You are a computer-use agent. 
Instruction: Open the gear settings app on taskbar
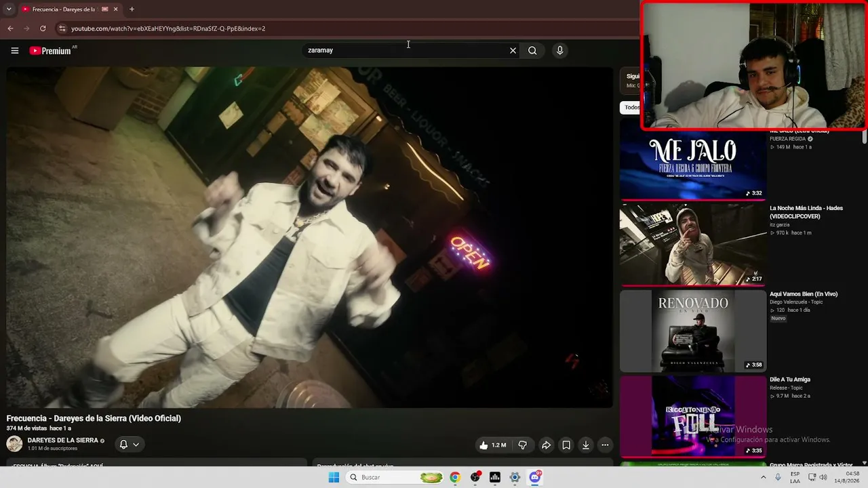pos(515,477)
